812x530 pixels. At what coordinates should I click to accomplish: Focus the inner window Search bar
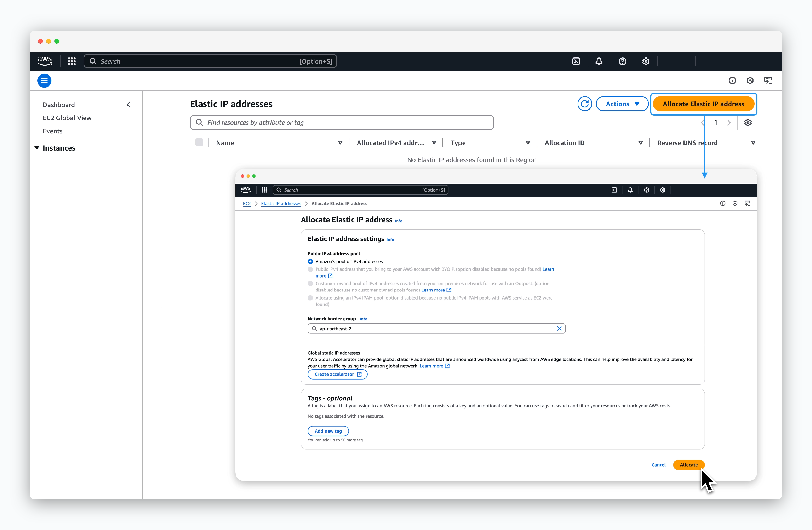[361, 190]
